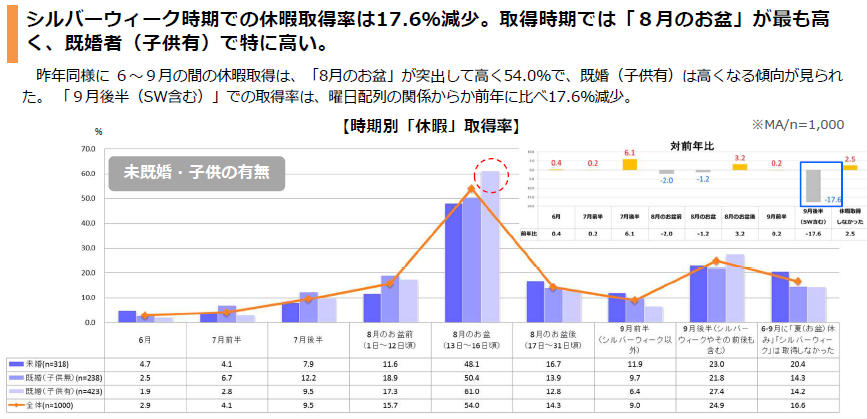Click the table cell 27.4
This screenshot has width=867, height=419.
(x=715, y=392)
